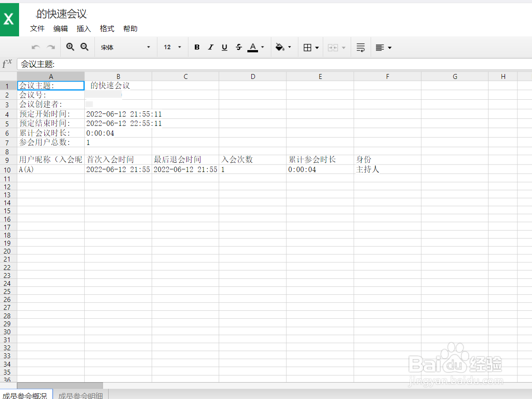Screen dimensions: 532x399
Task: Select column A header
Action: pyautogui.click(x=51, y=76)
